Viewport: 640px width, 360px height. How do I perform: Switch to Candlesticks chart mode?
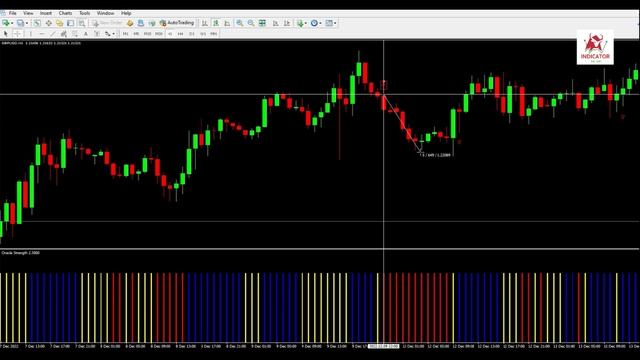216,23
